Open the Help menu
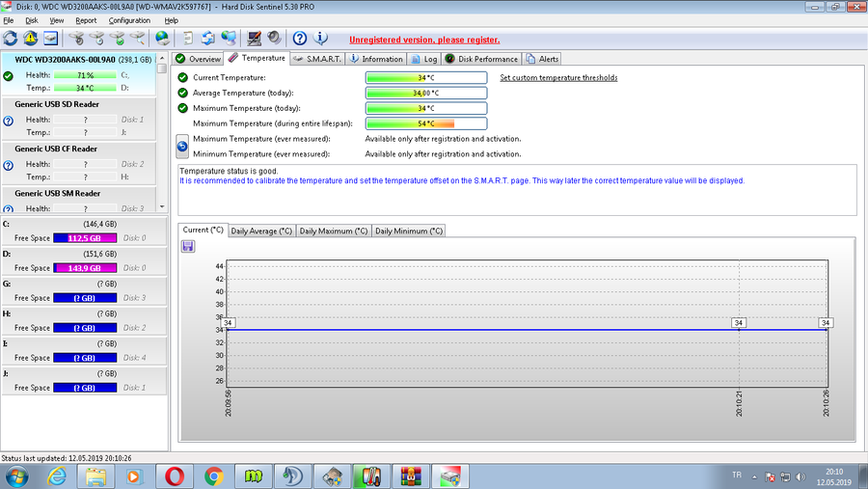This screenshot has height=489, width=868. click(x=171, y=20)
